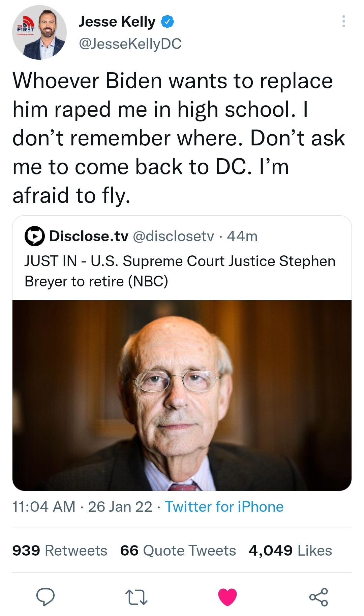Tap the 11:04 AM timestamp
Viewport: 364px width, 616px height.
pyautogui.click(x=44, y=507)
